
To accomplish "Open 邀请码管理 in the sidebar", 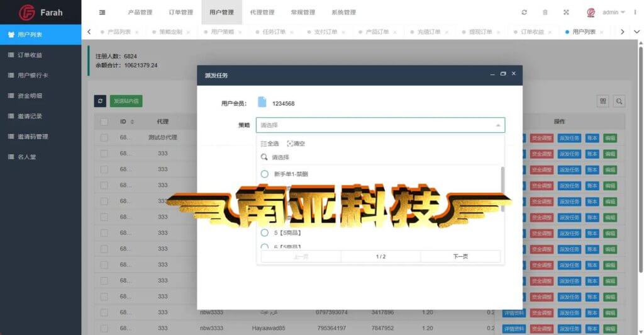I will point(41,137).
